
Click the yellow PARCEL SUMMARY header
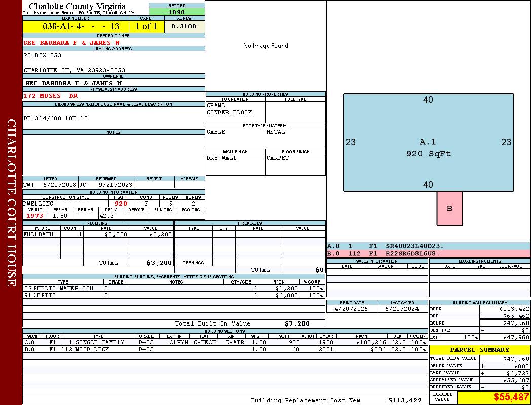pos(479,350)
